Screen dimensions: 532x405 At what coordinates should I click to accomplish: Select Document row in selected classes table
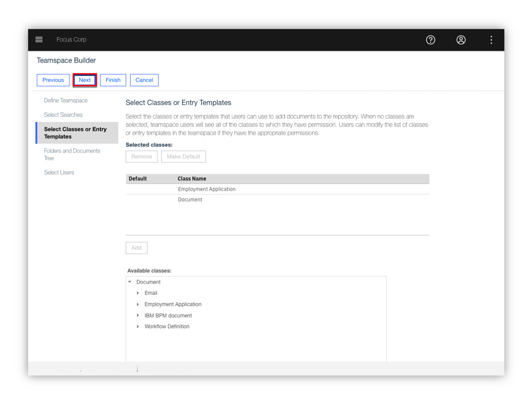click(x=278, y=199)
